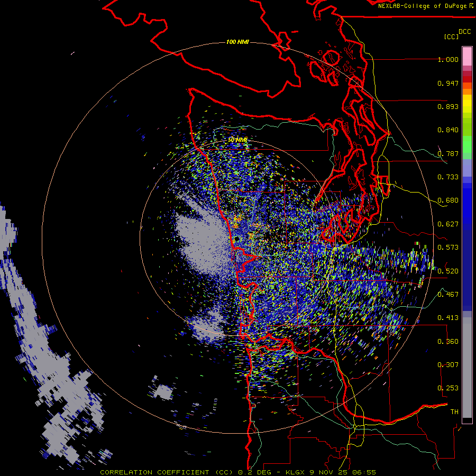Image resolution: width=476 pixels, height=476 pixels.
Task: Click the 0.680 legend value
Action: point(448,200)
